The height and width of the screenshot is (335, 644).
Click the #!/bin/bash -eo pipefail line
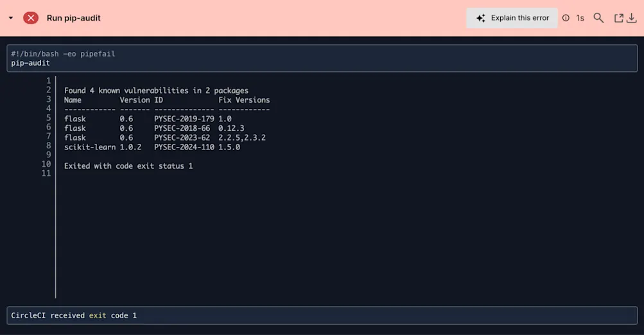[64, 54]
